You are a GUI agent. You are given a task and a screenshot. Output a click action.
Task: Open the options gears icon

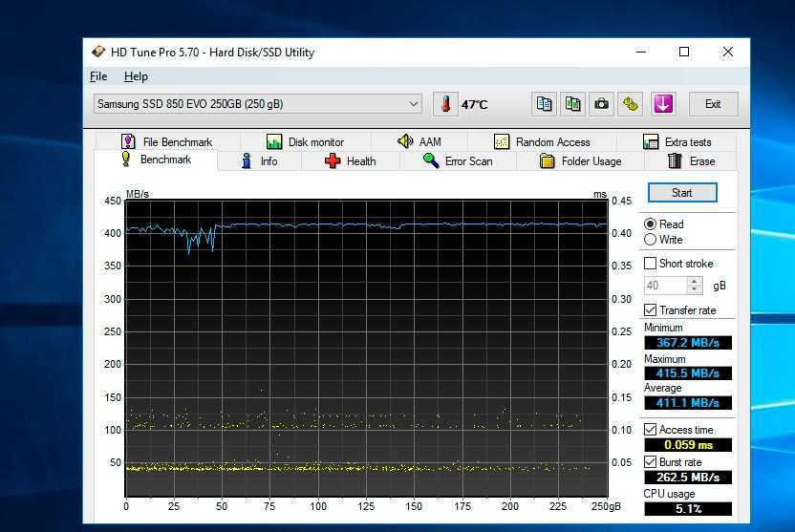631,104
